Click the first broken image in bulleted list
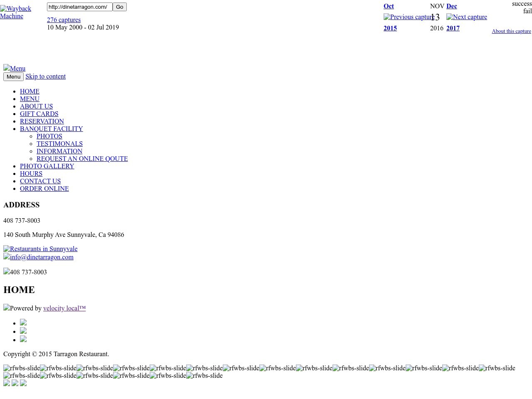Image resolution: width=532 pixels, height=399 pixels. (23, 323)
